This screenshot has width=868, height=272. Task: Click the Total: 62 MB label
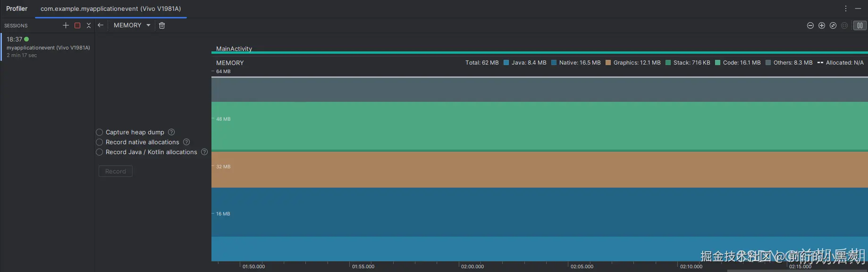point(482,63)
